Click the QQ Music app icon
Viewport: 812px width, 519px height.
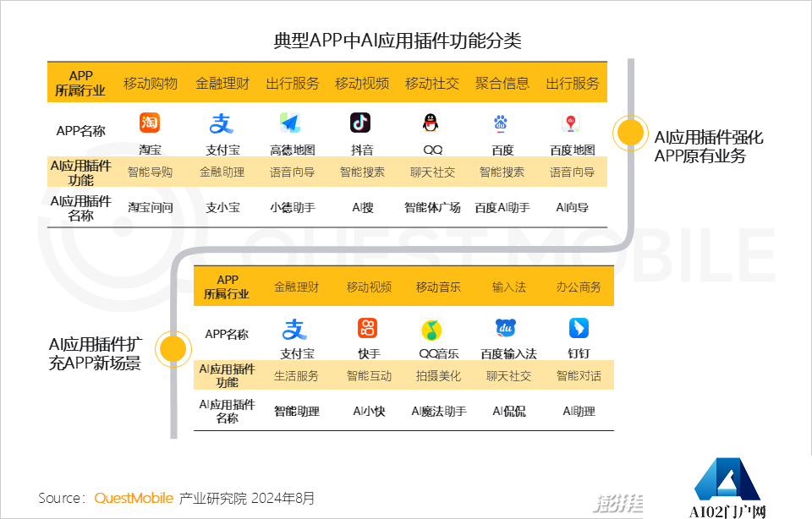pyautogui.click(x=432, y=330)
